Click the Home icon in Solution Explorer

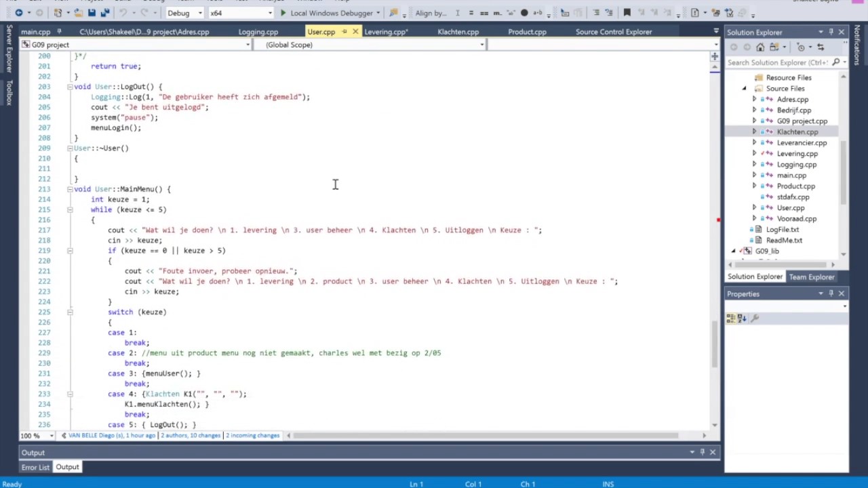point(760,47)
